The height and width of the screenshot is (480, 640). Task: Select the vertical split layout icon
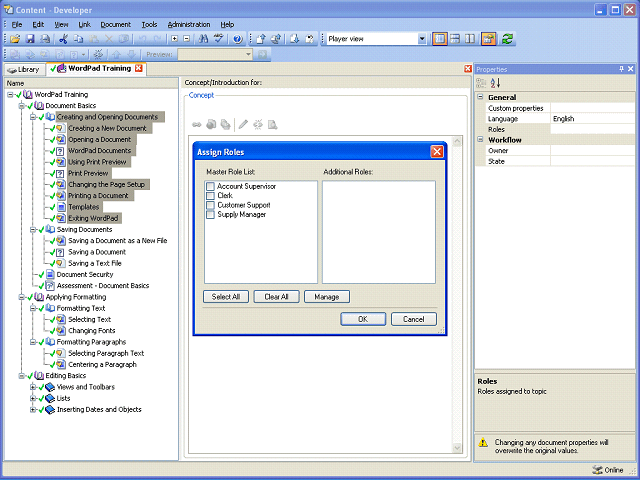click(x=470, y=39)
